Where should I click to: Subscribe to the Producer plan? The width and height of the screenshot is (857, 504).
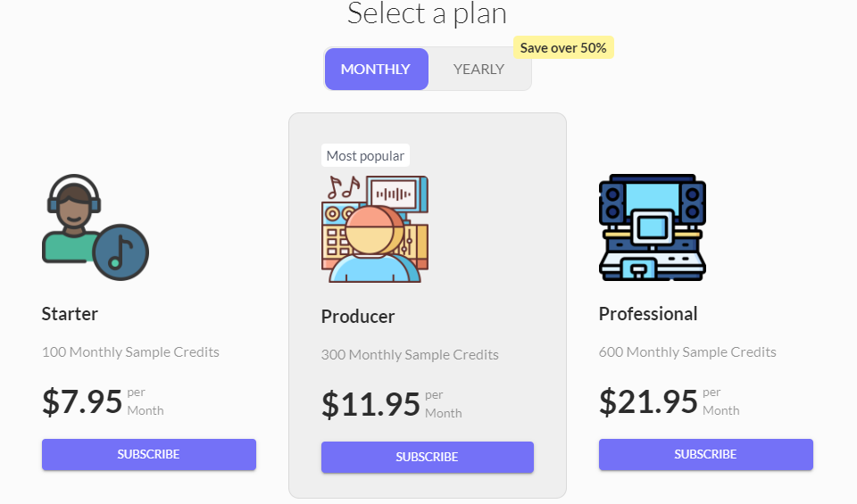pos(428,457)
